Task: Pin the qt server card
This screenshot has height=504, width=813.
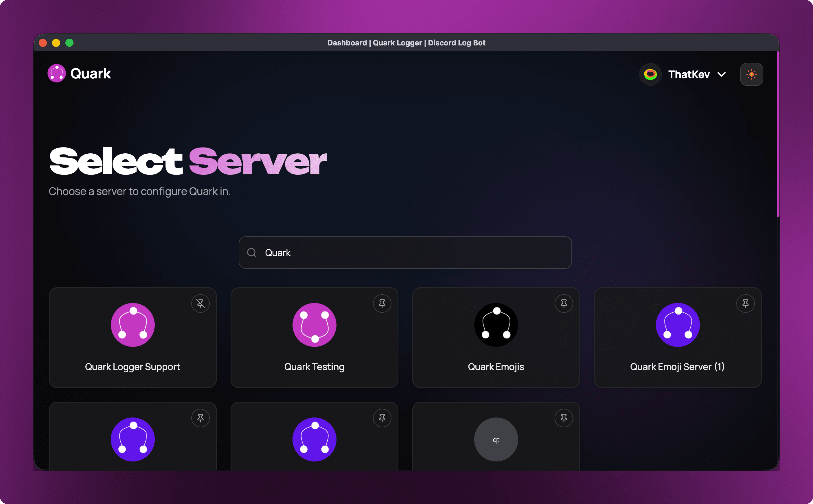Action: click(564, 418)
